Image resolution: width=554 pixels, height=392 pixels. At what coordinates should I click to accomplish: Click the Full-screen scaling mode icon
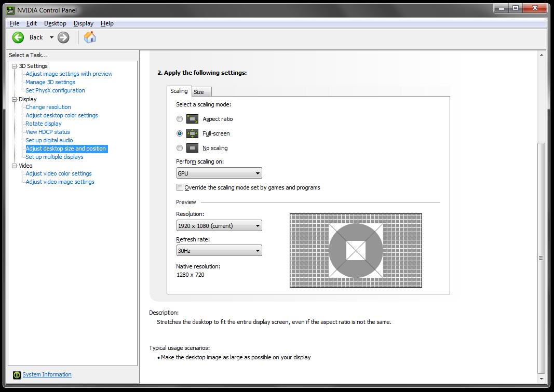[193, 133]
